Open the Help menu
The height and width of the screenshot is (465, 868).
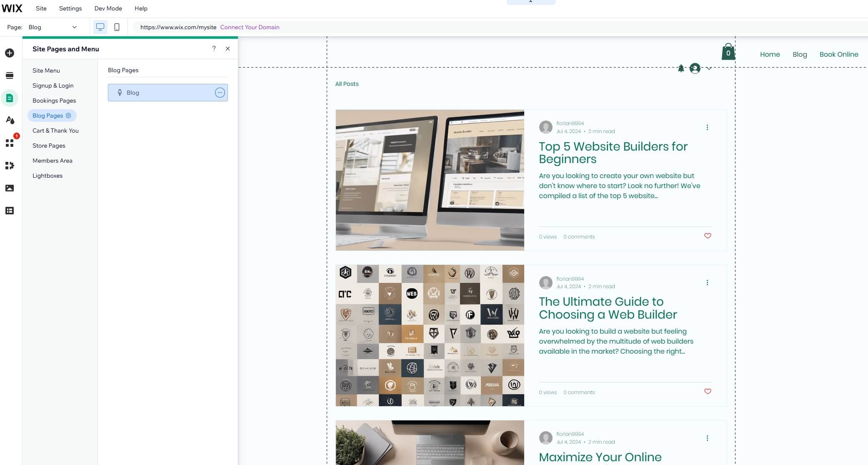[141, 8]
